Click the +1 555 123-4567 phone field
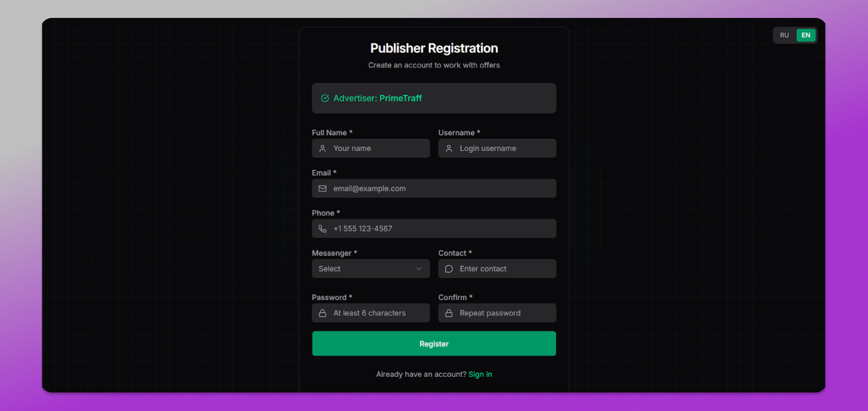 pyautogui.click(x=434, y=228)
